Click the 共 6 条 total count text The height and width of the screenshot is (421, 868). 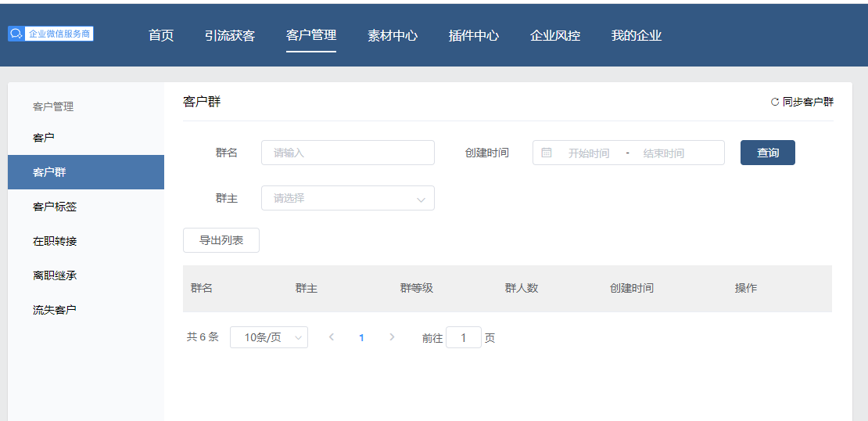coord(203,336)
